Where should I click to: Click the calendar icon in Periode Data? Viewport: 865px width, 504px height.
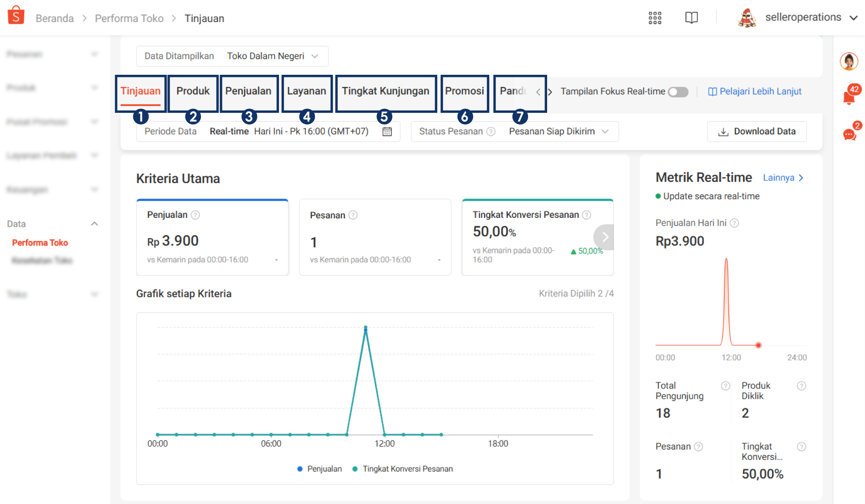point(387,131)
